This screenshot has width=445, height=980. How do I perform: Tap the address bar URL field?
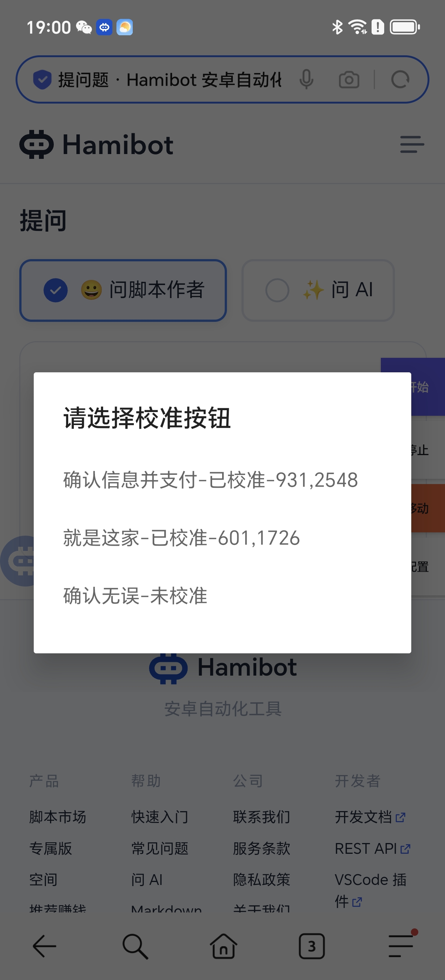click(x=169, y=79)
